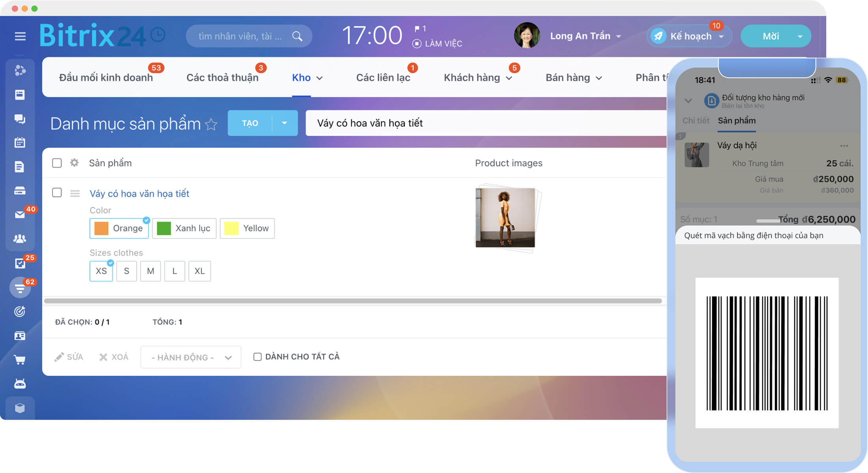The image size is (868, 473).
Task: Open the goals target sidebar icon
Action: pyautogui.click(x=20, y=311)
